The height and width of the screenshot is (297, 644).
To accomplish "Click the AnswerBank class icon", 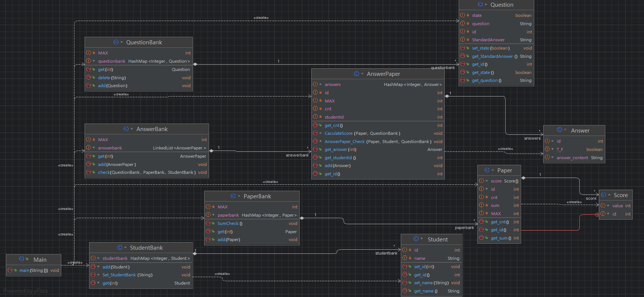I will tap(126, 129).
